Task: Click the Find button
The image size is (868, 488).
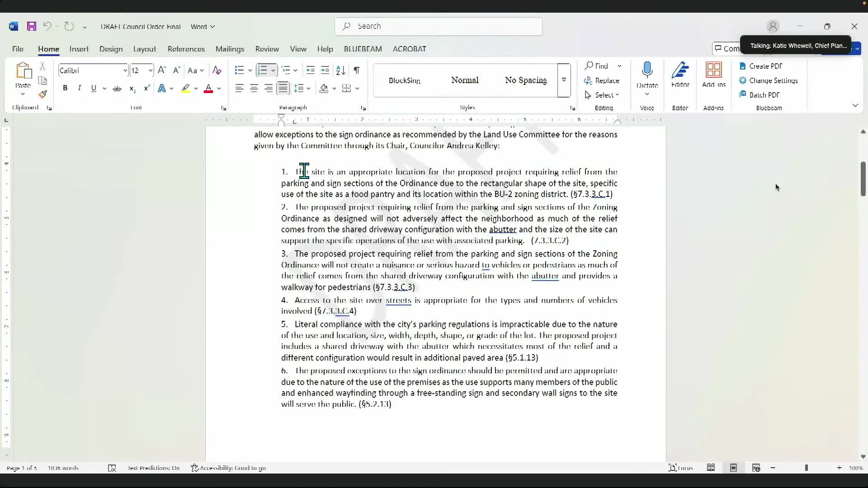Action: point(597,66)
